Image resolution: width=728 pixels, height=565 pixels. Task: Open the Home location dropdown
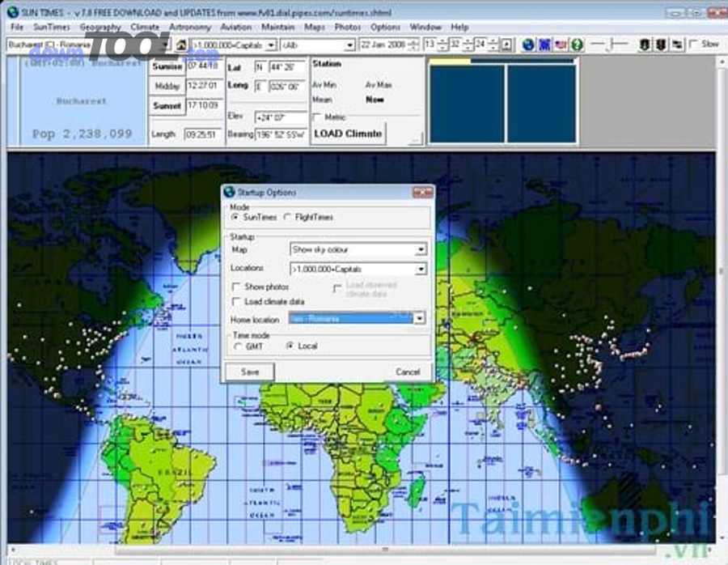tap(419, 318)
